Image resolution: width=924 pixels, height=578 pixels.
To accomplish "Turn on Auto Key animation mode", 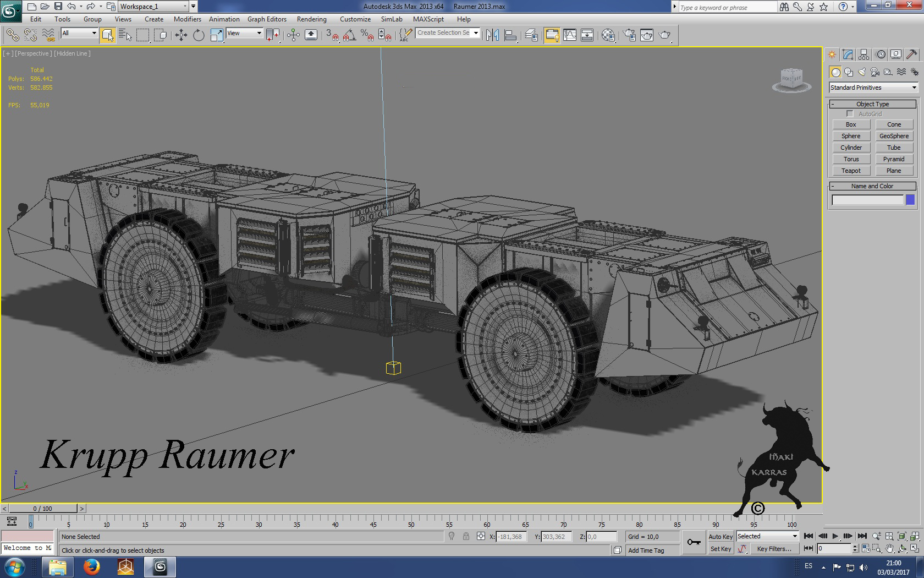I will [x=720, y=536].
